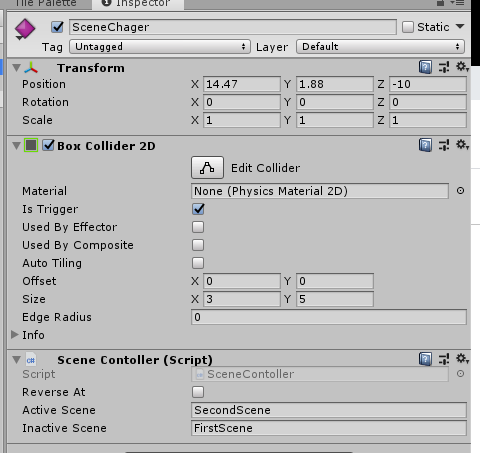Open the Transform help reference icon
The width and height of the screenshot is (480, 453).
[425, 67]
